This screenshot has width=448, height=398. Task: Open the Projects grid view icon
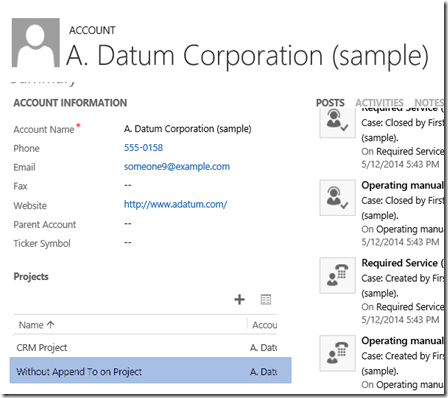(266, 300)
